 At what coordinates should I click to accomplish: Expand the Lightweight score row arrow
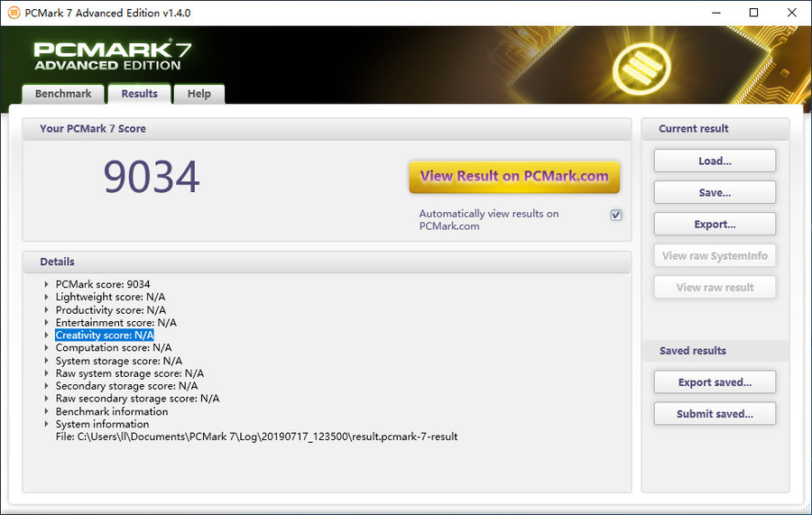46,297
